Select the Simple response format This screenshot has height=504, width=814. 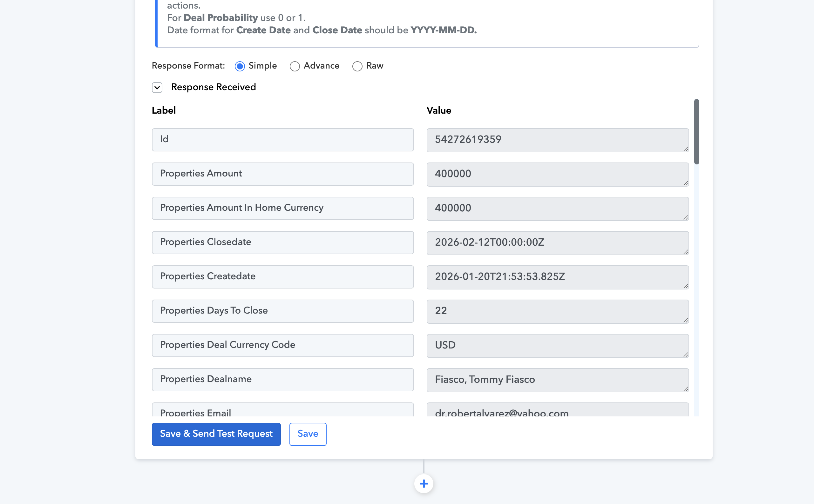240,66
